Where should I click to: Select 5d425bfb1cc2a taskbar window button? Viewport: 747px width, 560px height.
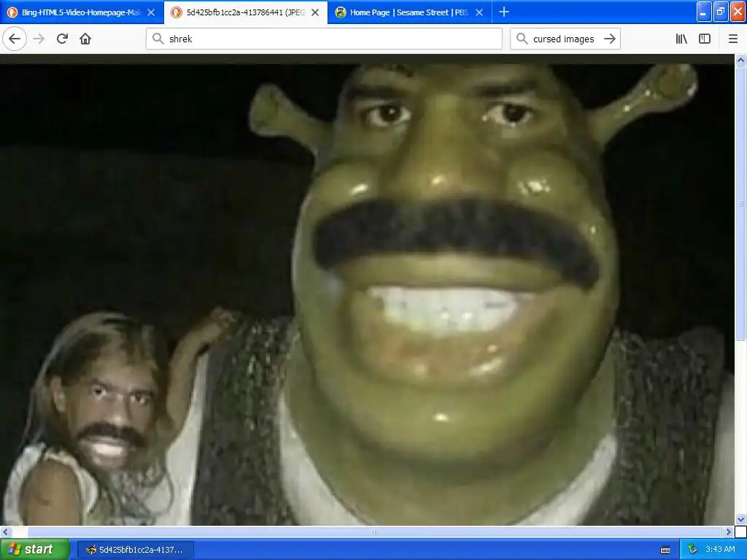coord(136,550)
